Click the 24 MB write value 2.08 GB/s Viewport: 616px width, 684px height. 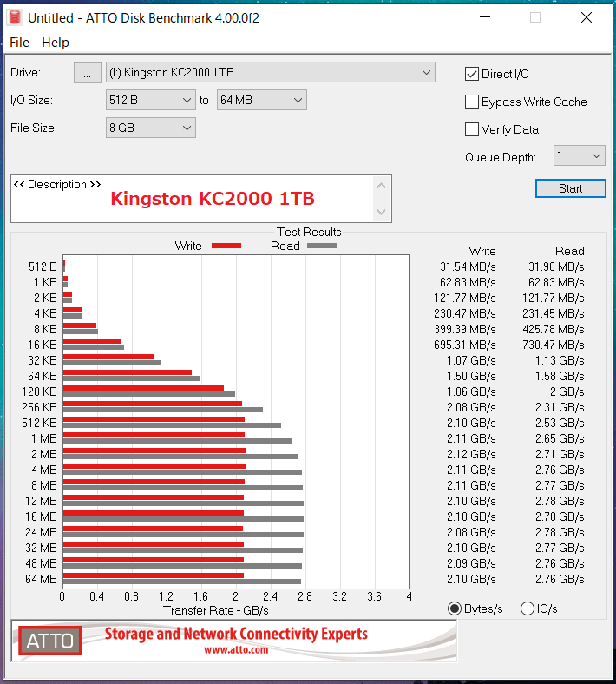click(x=471, y=532)
